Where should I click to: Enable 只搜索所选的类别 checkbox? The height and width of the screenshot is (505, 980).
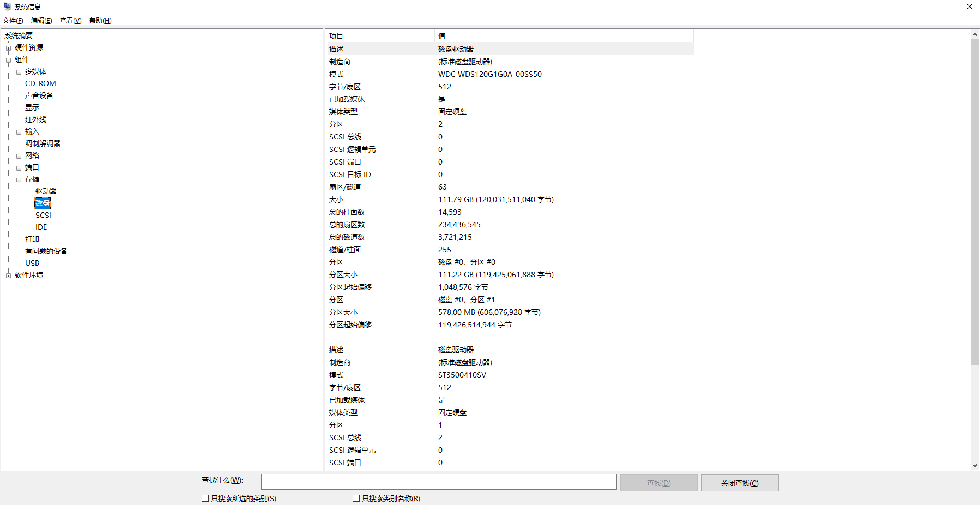pos(205,497)
